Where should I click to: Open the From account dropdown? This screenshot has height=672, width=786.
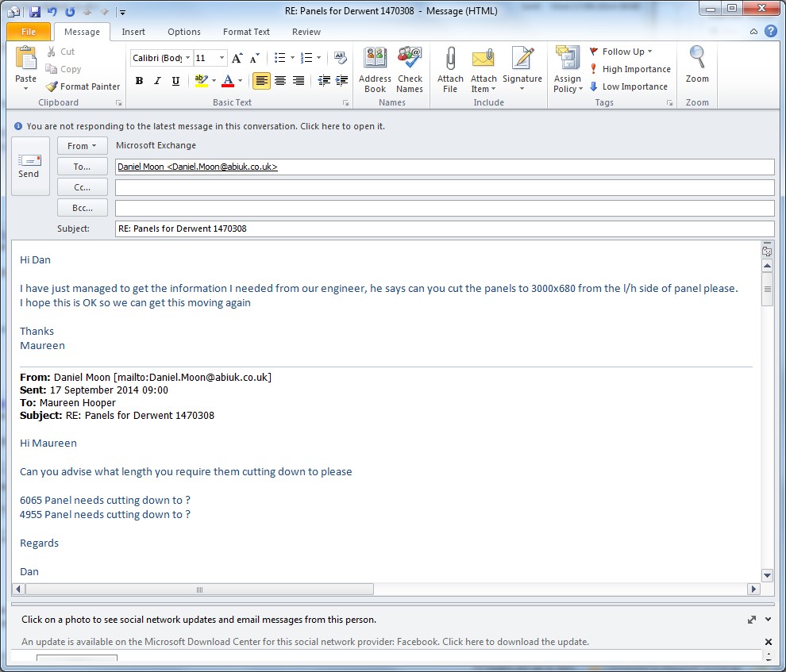click(83, 146)
